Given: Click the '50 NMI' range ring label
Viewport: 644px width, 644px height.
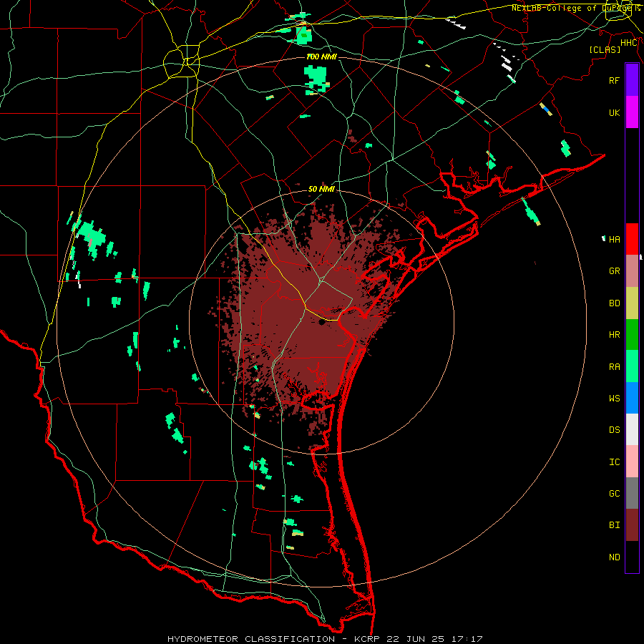Looking at the screenshot, I should pyautogui.click(x=321, y=189).
